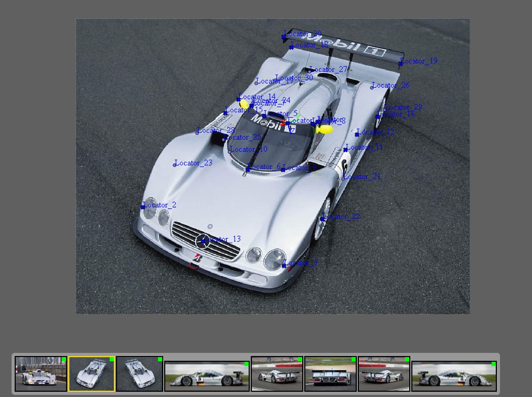Select the Locator_23 marker on left fender
The width and height of the screenshot is (532, 397).
click(x=175, y=165)
